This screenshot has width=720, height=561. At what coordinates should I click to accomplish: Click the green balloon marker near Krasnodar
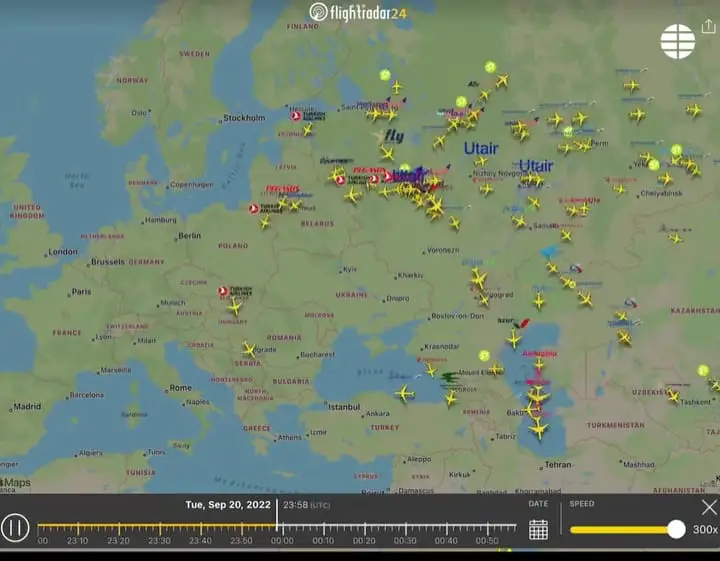[x=484, y=356]
